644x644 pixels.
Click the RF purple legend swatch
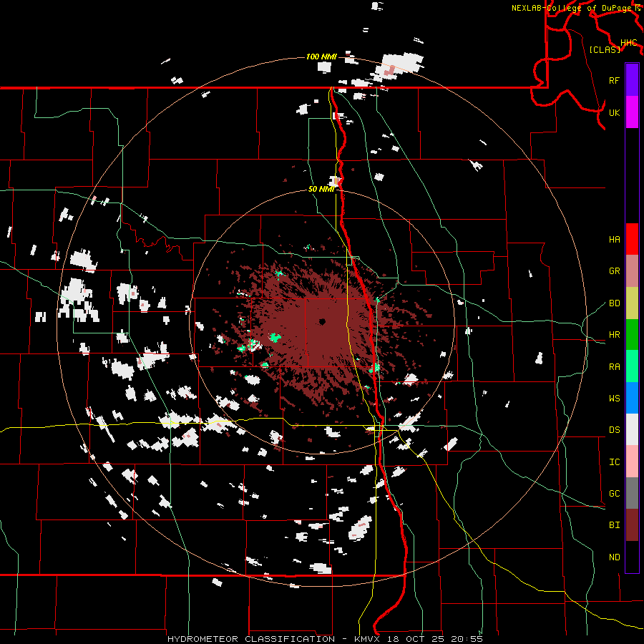(x=632, y=80)
